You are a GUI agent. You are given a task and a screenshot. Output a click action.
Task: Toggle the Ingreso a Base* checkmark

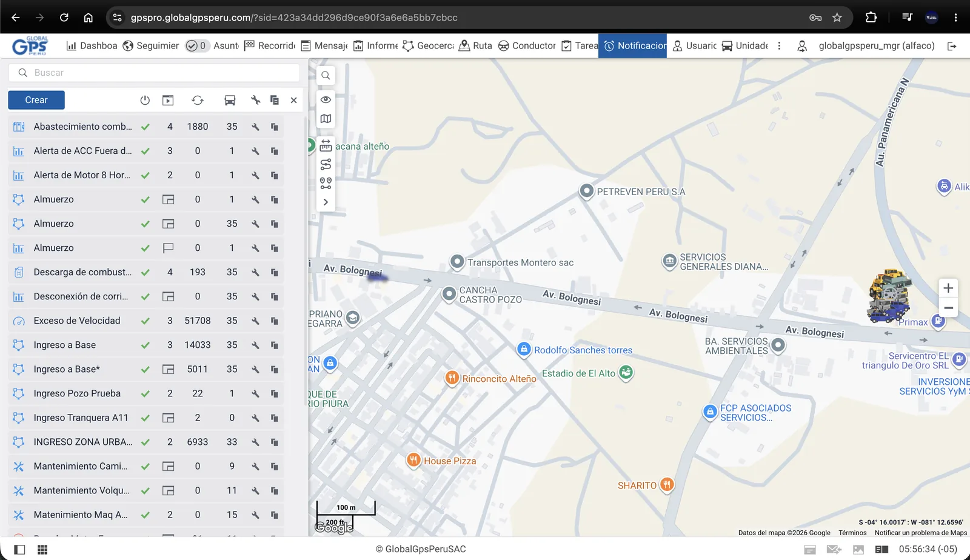(145, 369)
